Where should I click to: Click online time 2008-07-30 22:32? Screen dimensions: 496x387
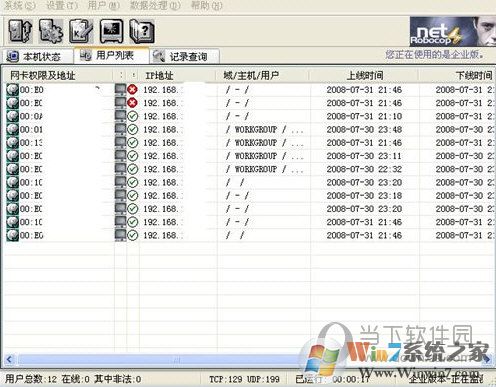[x=364, y=169]
